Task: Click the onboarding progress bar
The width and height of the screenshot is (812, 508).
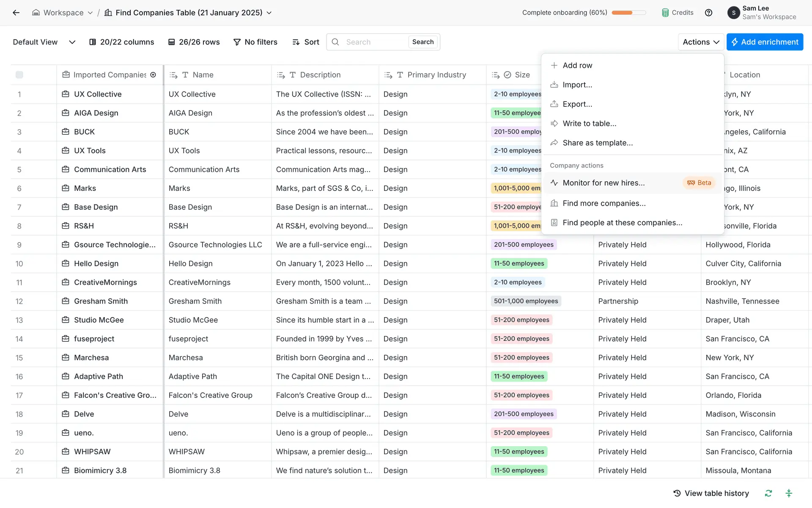Action: [x=628, y=13]
